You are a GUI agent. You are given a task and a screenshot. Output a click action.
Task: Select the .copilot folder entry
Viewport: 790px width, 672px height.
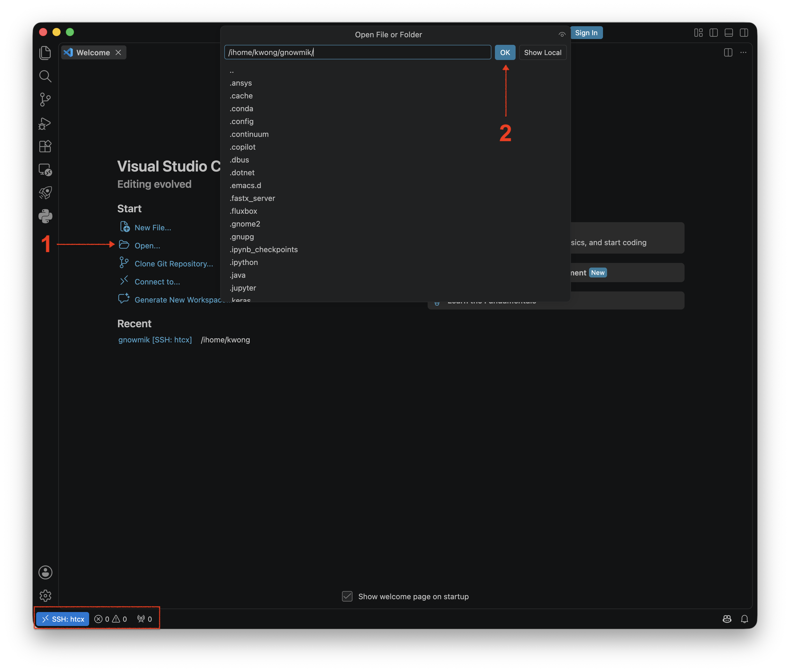(x=395, y=147)
